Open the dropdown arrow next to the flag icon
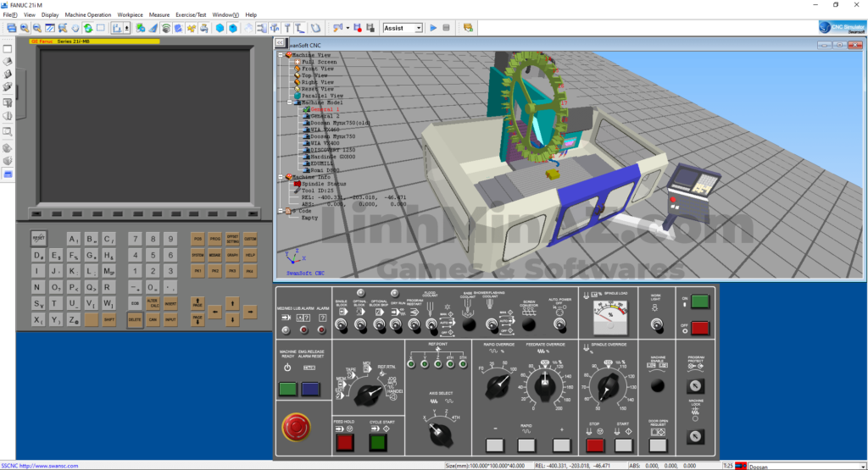The image size is (868, 470). click(x=348, y=28)
